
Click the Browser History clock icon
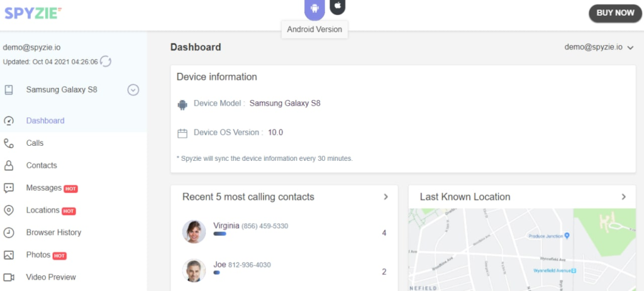[x=9, y=233]
